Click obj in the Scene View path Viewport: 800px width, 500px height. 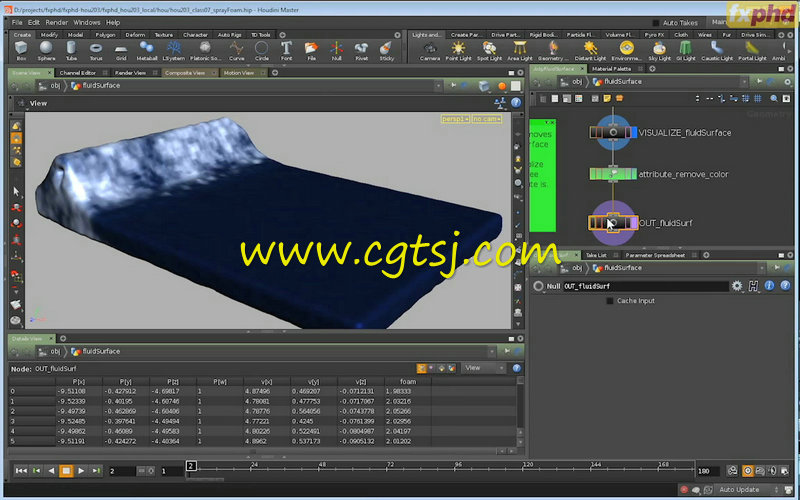coord(55,86)
